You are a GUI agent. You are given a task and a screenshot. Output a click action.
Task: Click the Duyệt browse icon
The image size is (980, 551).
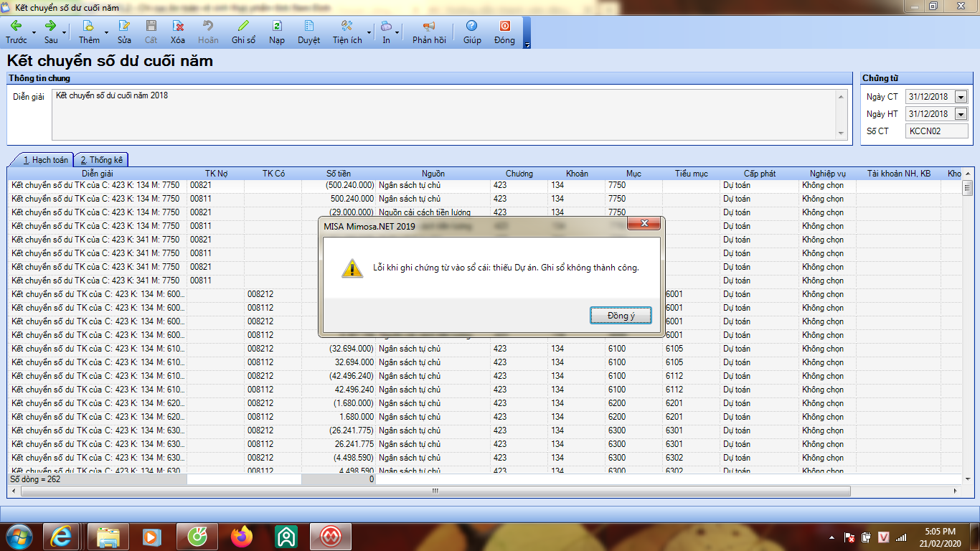308,26
